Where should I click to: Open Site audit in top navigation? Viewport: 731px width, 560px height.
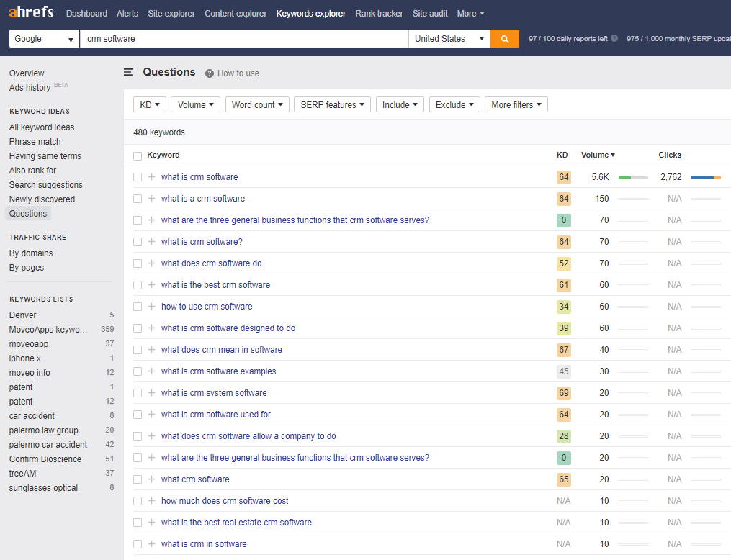(430, 14)
